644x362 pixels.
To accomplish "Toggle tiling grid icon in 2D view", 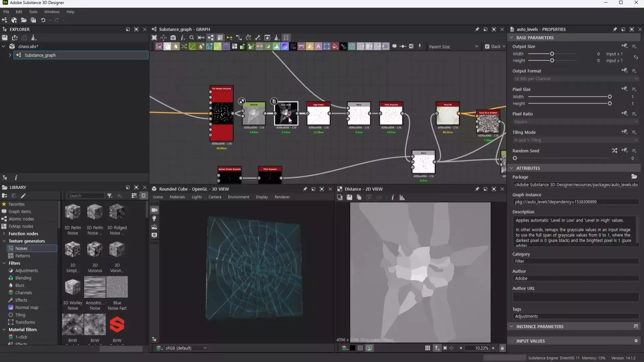I will (428, 348).
